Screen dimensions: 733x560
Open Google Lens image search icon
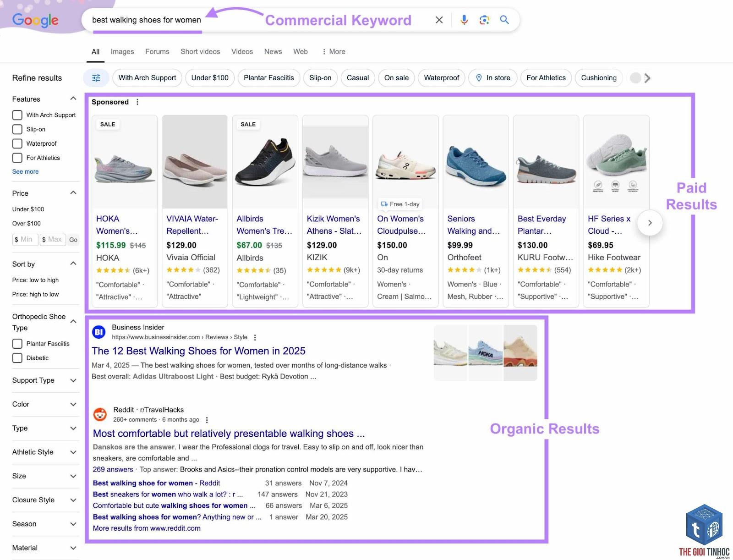(484, 20)
